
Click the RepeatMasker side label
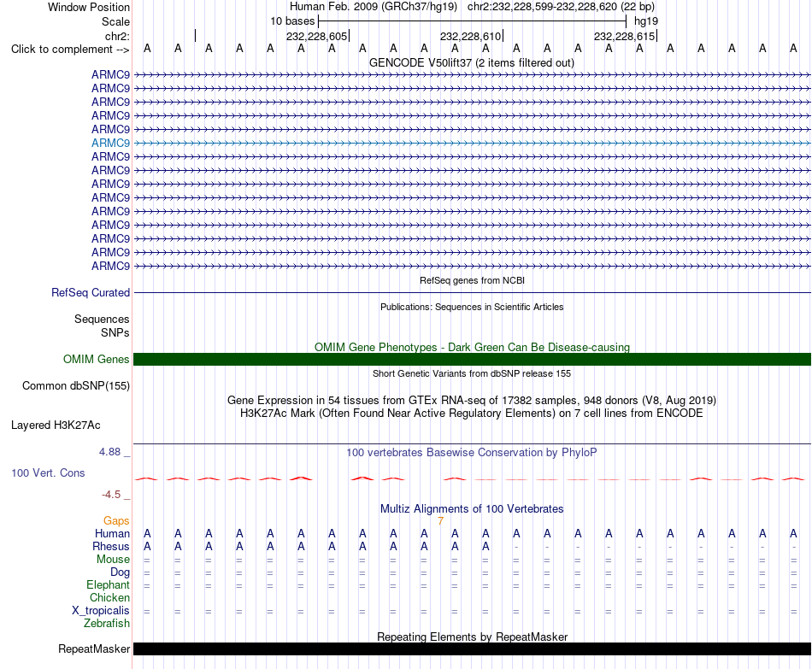[x=94, y=648]
